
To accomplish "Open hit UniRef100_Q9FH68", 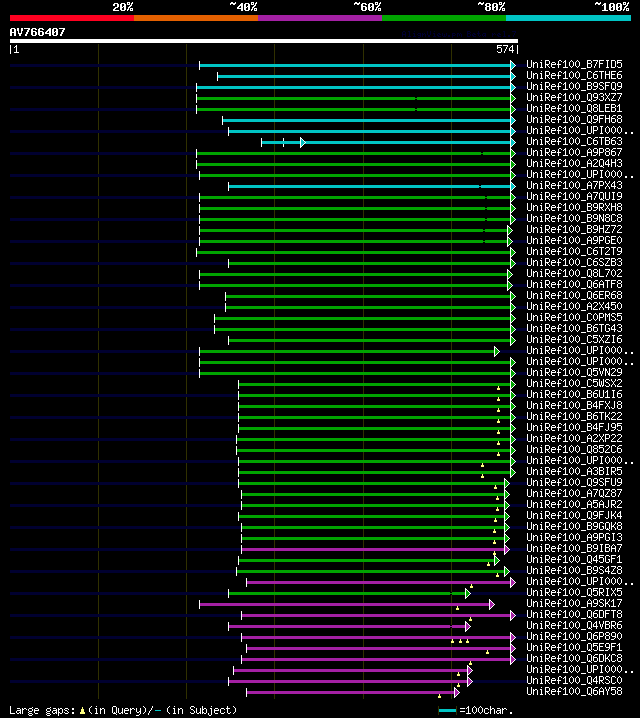I will pos(574,119).
